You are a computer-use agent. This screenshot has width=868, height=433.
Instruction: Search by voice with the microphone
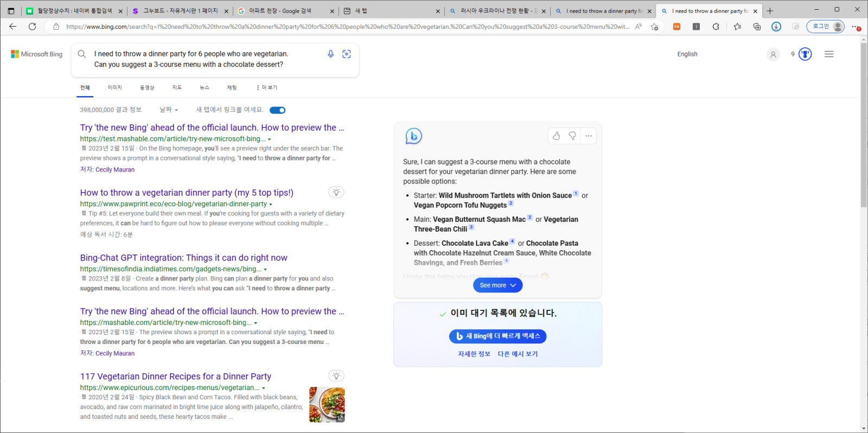(x=330, y=54)
